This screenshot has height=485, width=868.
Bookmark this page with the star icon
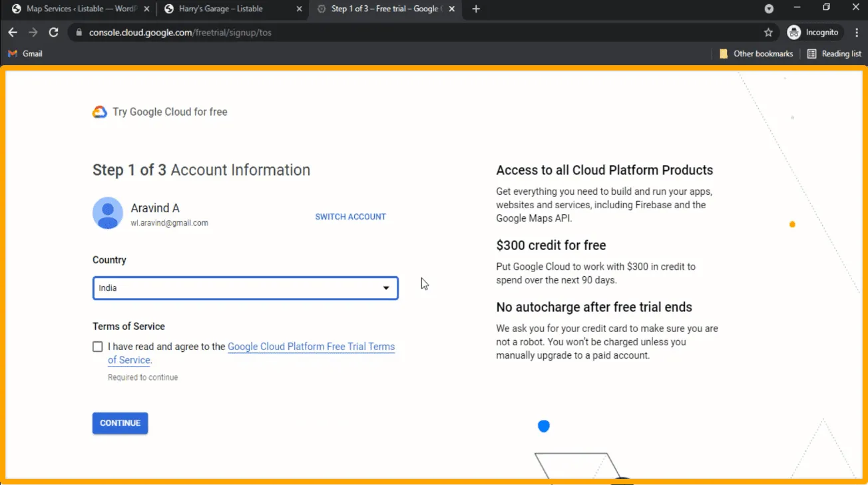768,33
